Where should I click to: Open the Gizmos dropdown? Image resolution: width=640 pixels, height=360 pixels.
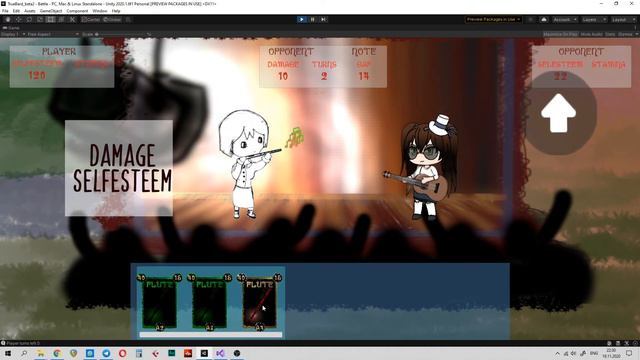(x=627, y=34)
